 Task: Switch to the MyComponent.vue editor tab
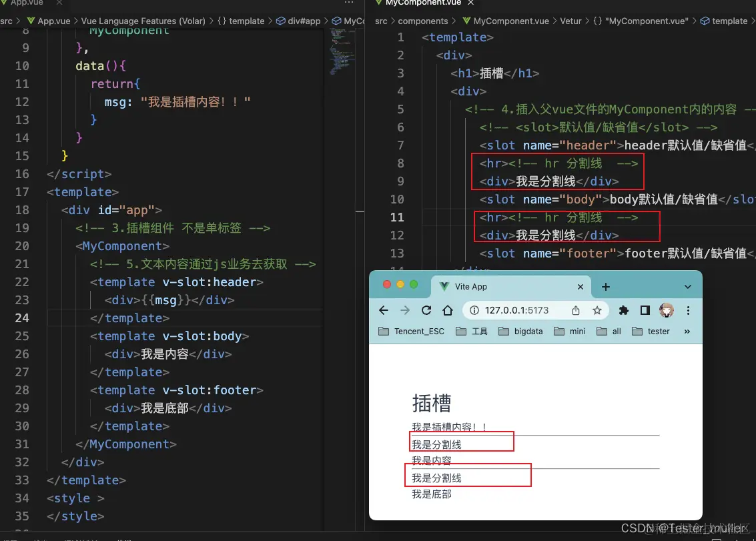[x=425, y=3]
